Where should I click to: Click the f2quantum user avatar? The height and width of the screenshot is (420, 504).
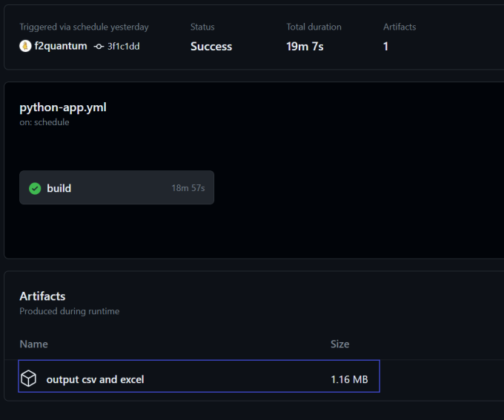[26, 46]
